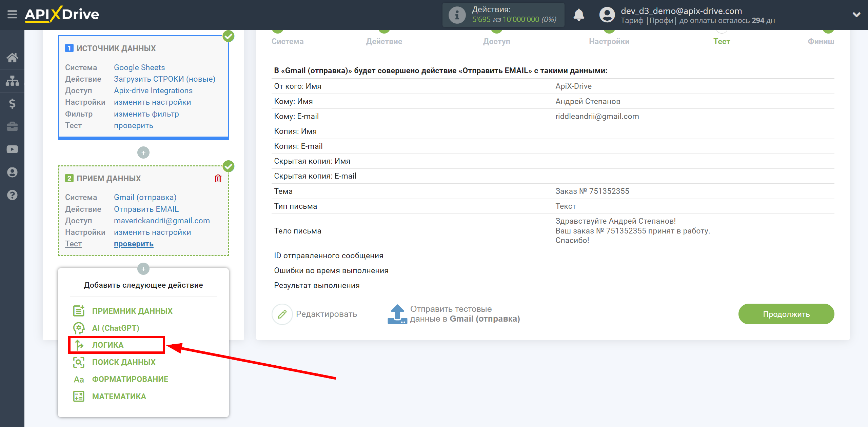The image size is (868, 427).
Task: Click the data receiver list icon
Action: pyautogui.click(x=79, y=311)
